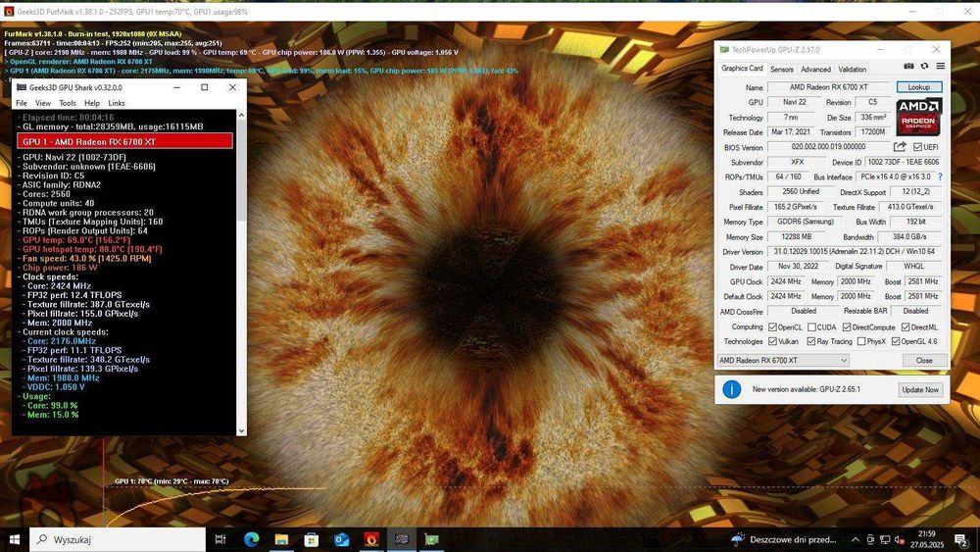Toggle the OpenCL checkbox
This screenshot has height=552, width=980.
772,326
